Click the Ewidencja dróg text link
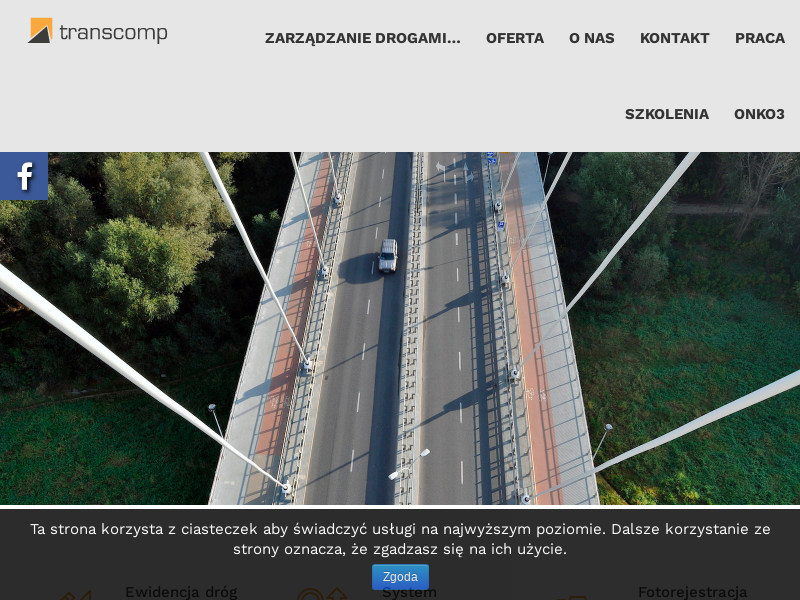The width and height of the screenshot is (800, 600). tap(181, 591)
